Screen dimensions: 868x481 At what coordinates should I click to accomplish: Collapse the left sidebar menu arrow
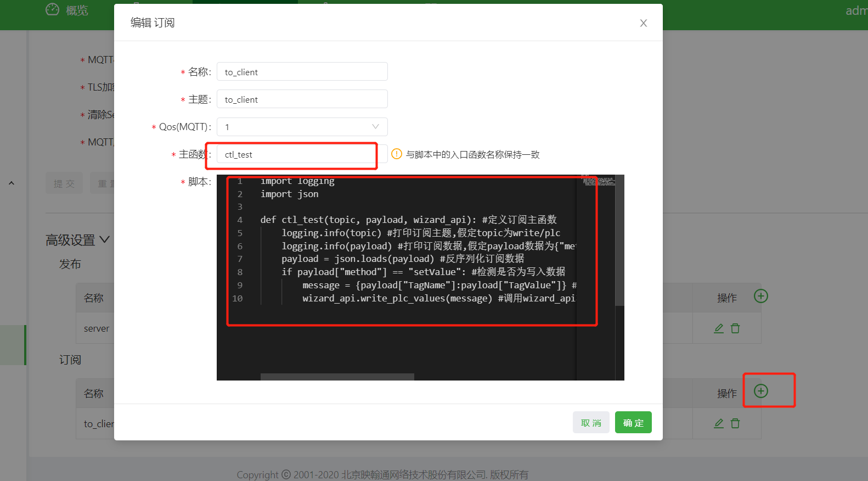coord(12,183)
